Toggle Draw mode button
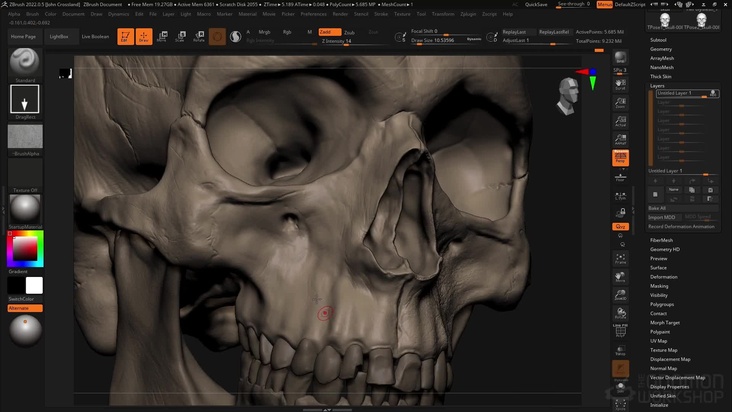This screenshot has height=412, width=732. [x=144, y=36]
